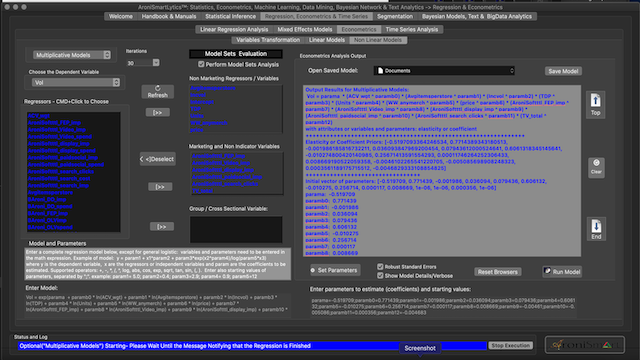Click the parameters starting values field
Screen dimensions: 640x360
click(443, 307)
